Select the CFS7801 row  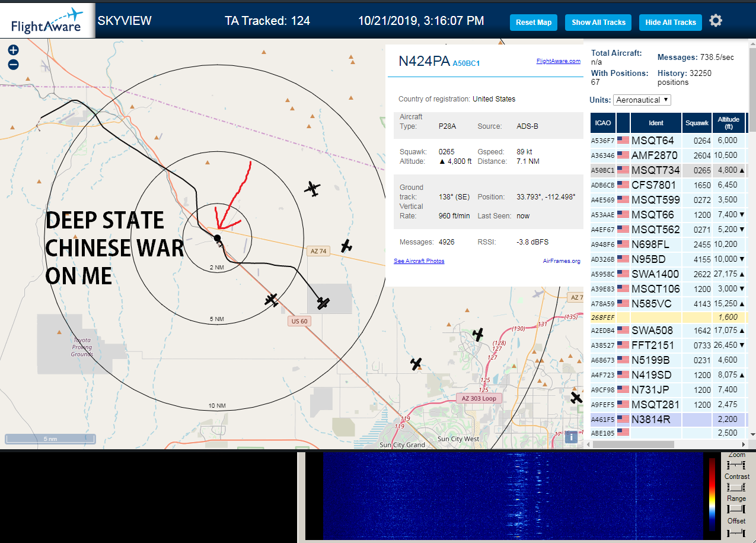pos(668,185)
